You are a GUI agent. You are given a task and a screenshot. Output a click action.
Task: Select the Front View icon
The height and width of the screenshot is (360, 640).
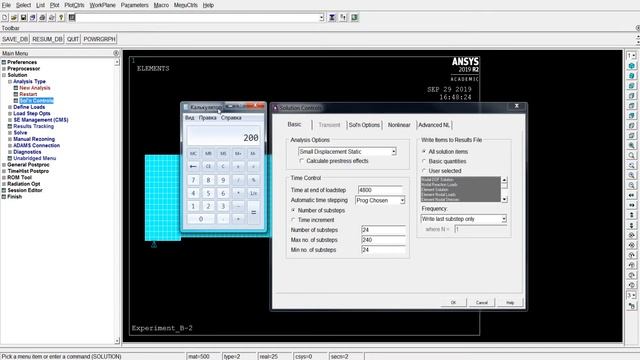(x=631, y=86)
